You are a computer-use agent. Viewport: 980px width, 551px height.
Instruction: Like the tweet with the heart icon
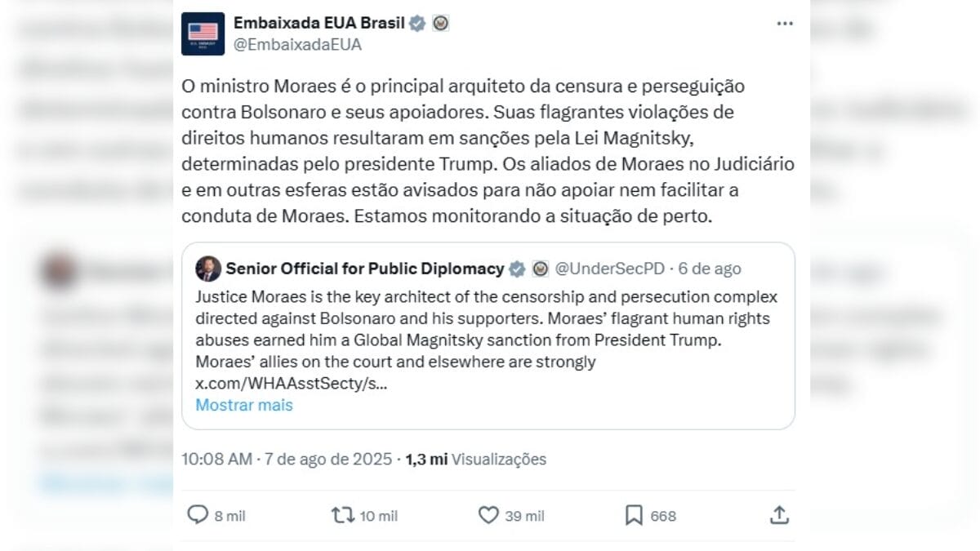488,515
